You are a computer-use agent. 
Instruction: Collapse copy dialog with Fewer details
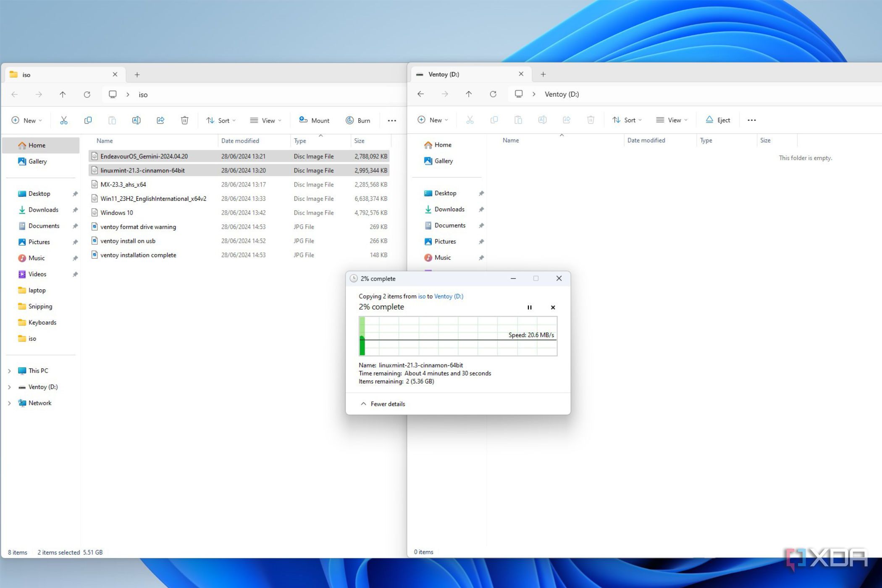(383, 404)
